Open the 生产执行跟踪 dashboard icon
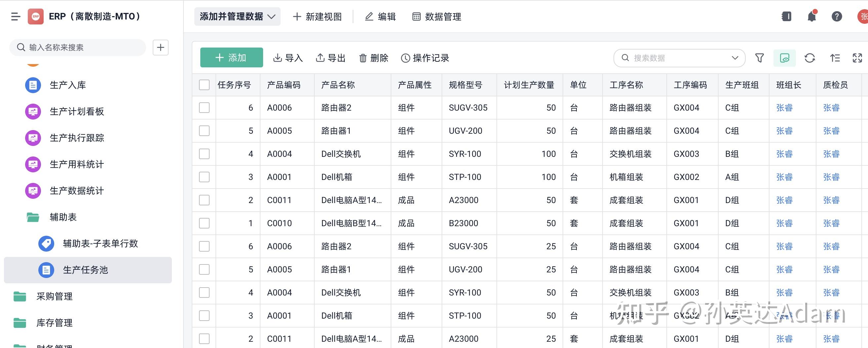 (x=33, y=138)
